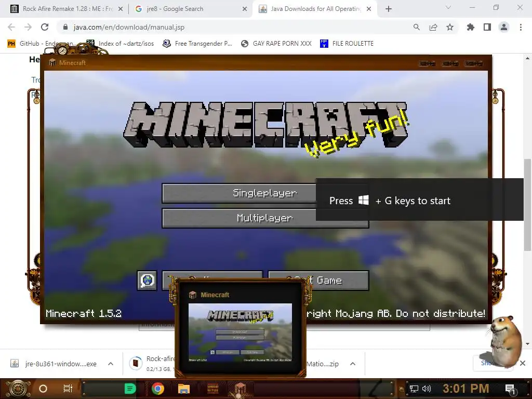The image size is (532, 399).
Task: Bookmark this page with the star icon
Action: [450, 27]
